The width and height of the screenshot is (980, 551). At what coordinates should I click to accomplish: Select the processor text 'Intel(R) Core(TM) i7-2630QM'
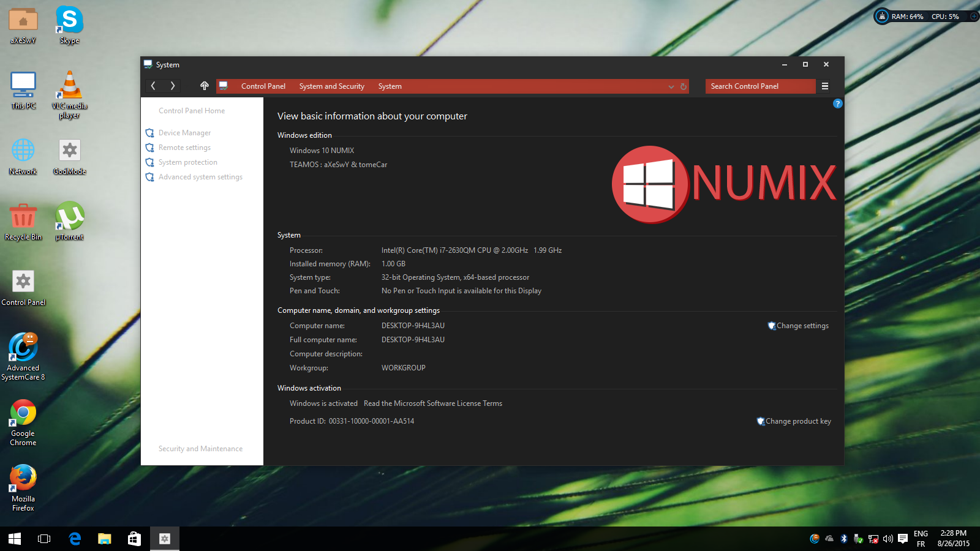(428, 250)
